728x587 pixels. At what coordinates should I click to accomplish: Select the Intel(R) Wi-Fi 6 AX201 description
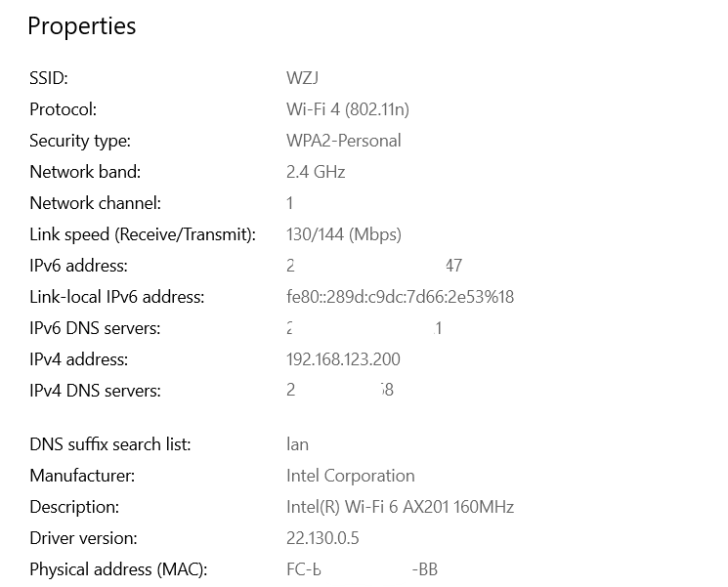tap(401, 507)
